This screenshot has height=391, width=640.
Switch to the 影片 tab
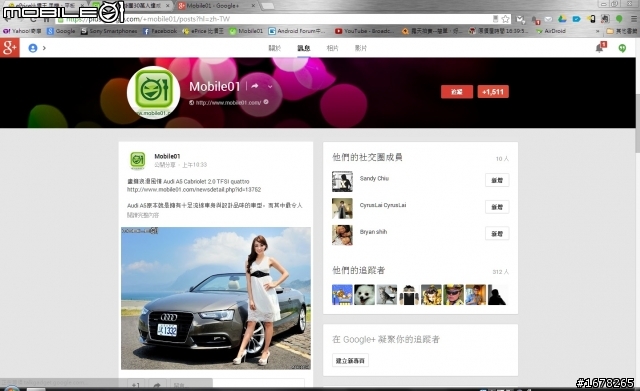pyautogui.click(x=361, y=48)
